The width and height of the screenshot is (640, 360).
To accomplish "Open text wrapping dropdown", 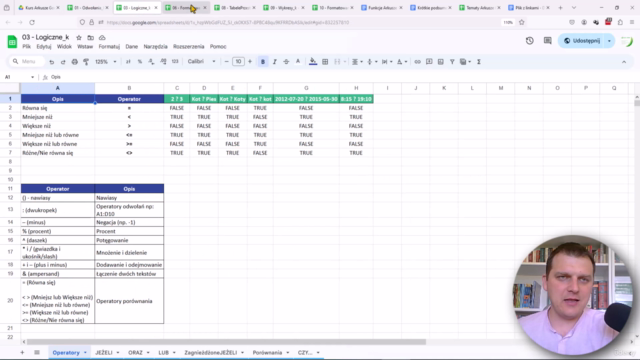I will [x=387, y=62].
